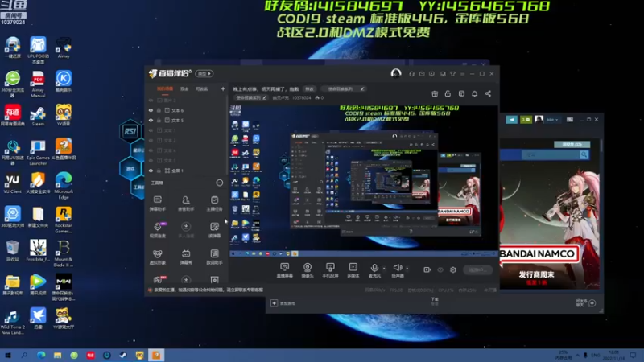The image size is (644, 362).
Task: Open the hamburger menu in streaming title bar
Action: click(462, 74)
